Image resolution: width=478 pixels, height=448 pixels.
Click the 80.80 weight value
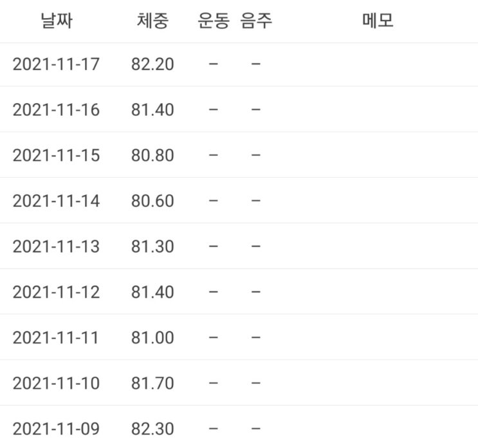click(x=152, y=155)
